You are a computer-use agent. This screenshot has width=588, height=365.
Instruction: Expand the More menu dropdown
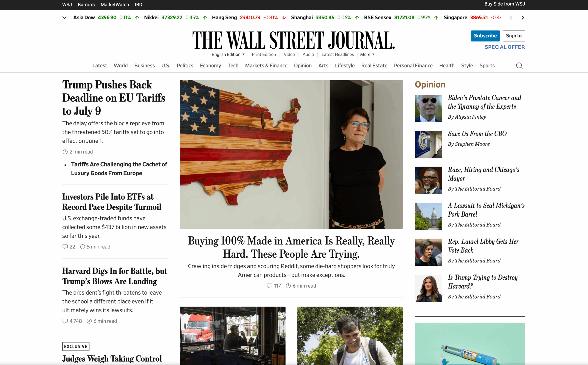[x=367, y=54]
